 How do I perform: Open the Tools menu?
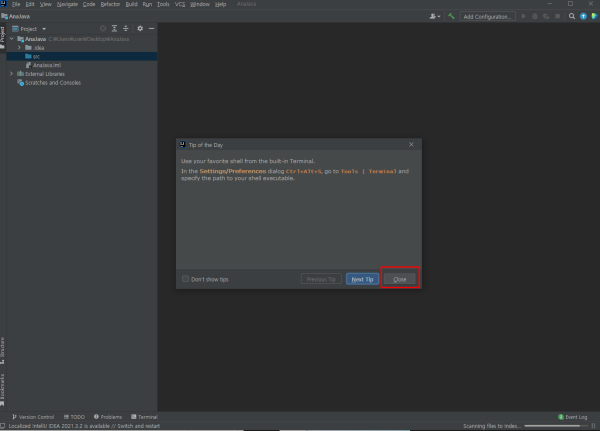163,4
